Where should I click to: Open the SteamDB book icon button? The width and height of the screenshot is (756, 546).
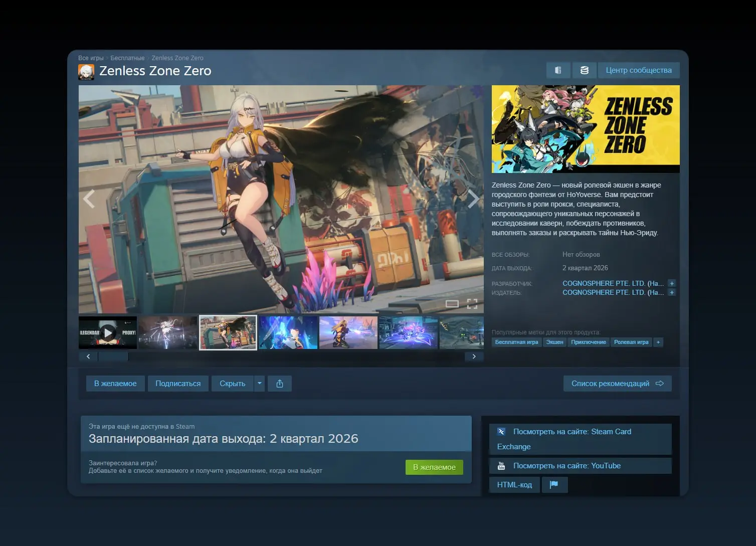tap(558, 70)
